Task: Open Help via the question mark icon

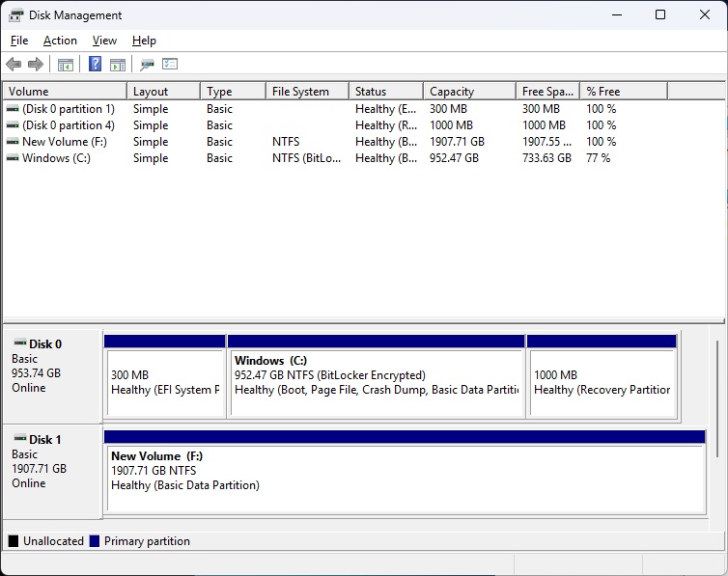Action: tap(95, 65)
